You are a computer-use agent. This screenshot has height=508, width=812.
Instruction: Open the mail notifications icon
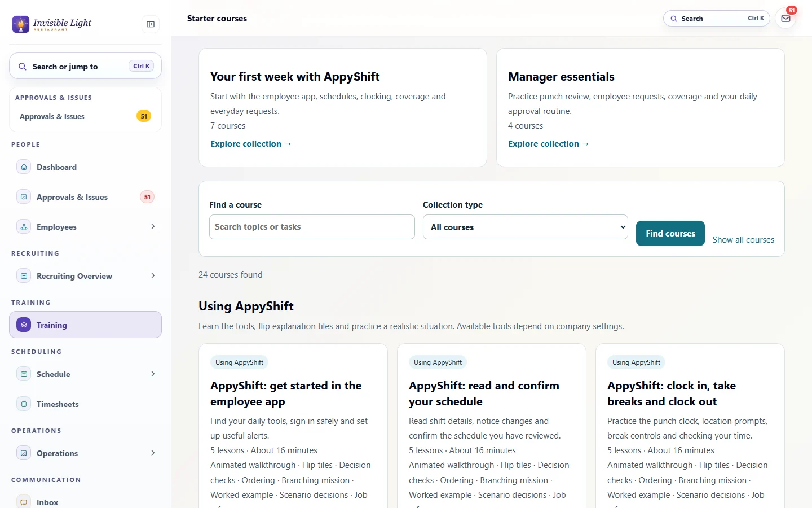coord(785,19)
